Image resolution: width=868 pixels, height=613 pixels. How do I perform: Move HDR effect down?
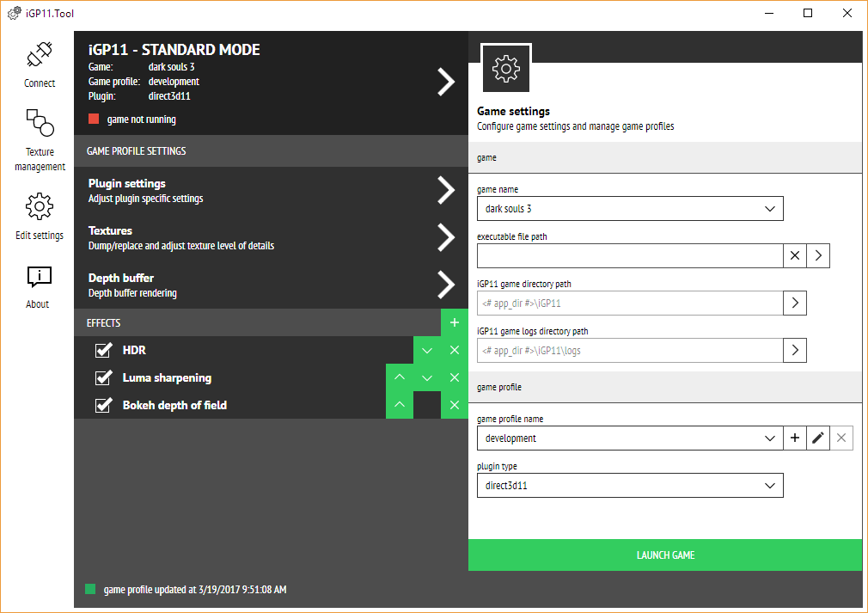click(x=427, y=351)
